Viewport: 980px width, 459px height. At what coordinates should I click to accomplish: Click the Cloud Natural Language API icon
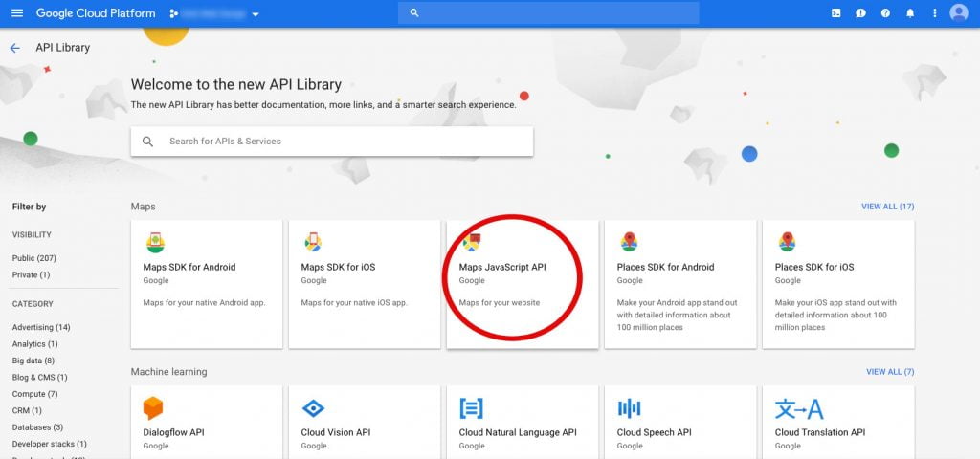(471, 408)
